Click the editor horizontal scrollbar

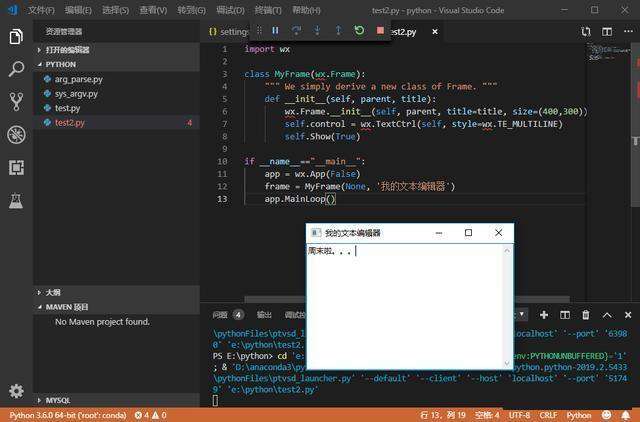(x=407, y=299)
